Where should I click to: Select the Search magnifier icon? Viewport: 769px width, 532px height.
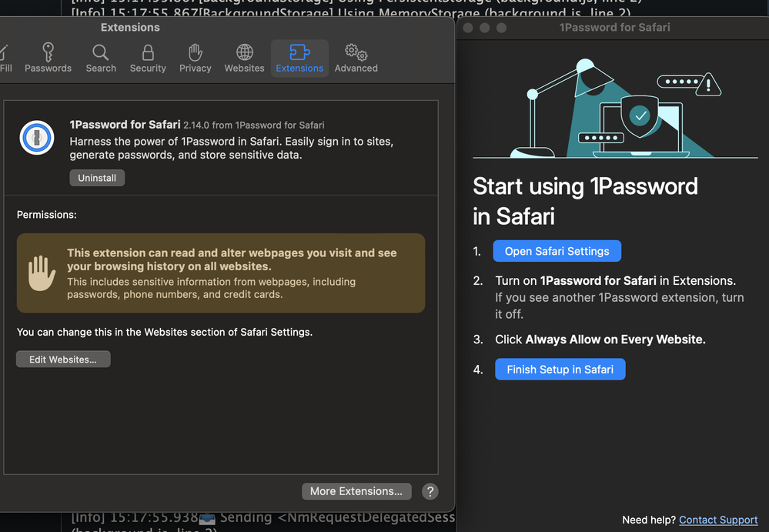[101, 58]
